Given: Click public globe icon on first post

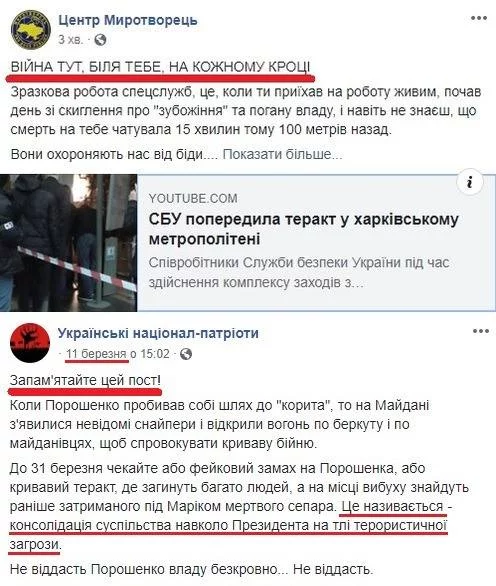Looking at the screenshot, I should (x=100, y=40).
